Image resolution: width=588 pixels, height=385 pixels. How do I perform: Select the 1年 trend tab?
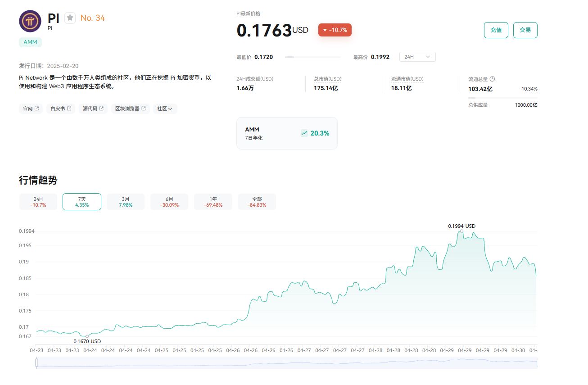pos(213,202)
